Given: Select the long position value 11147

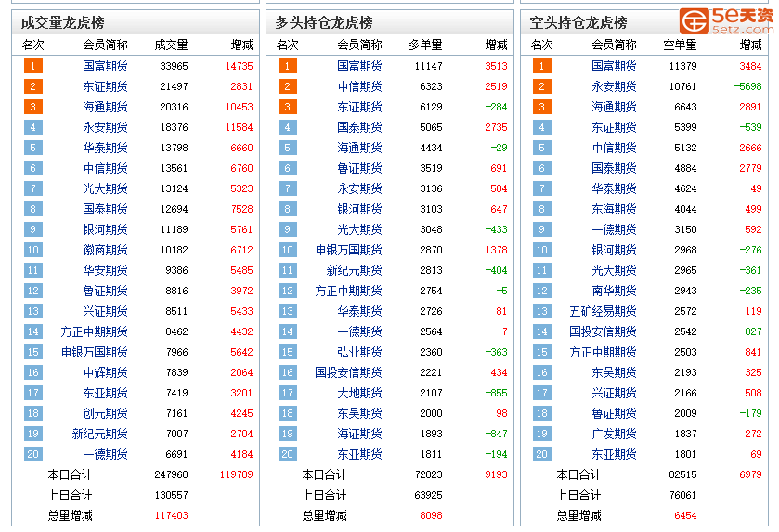Looking at the screenshot, I should point(428,66).
